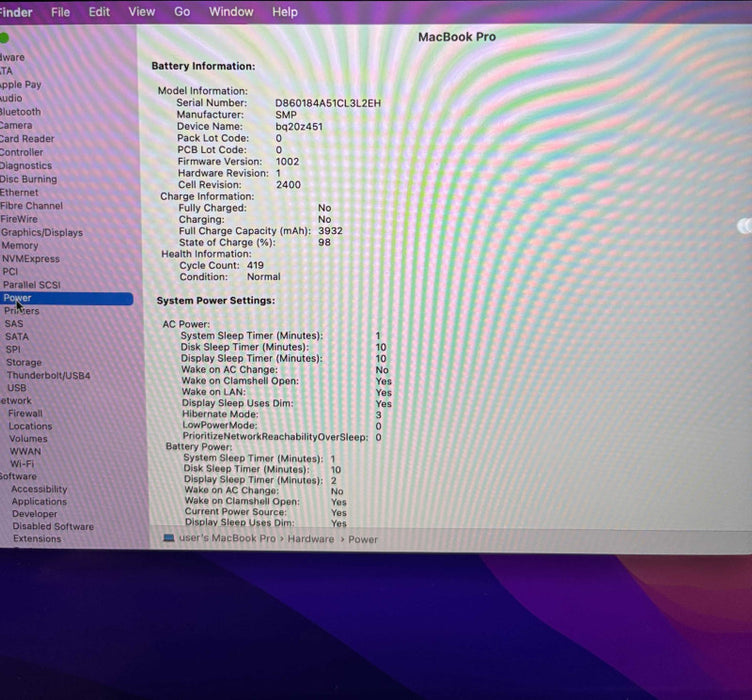Click Firmware Version value 1002
Viewport: 752px width, 700px height.
pyautogui.click(x=287, y=162)
